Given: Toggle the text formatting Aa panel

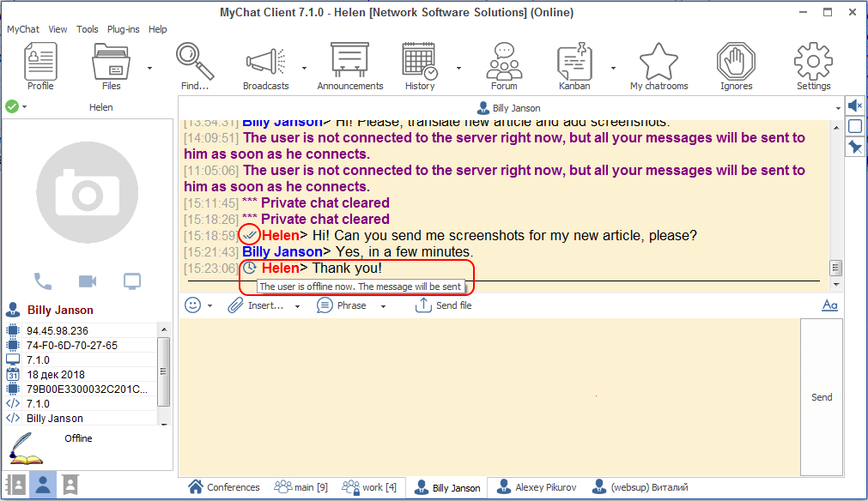Looking at the screenshot, I should [829, 305].
